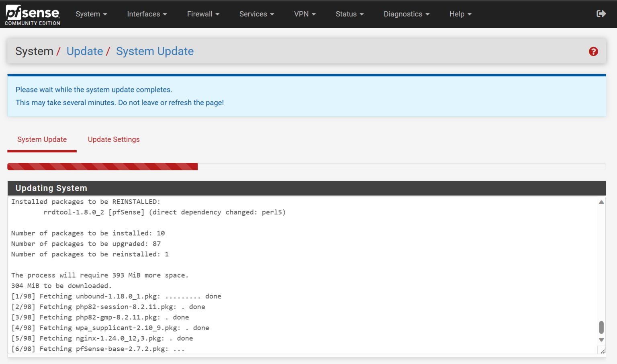617x364 pixels.
Task: Open the Status menu
Action: 349,14
